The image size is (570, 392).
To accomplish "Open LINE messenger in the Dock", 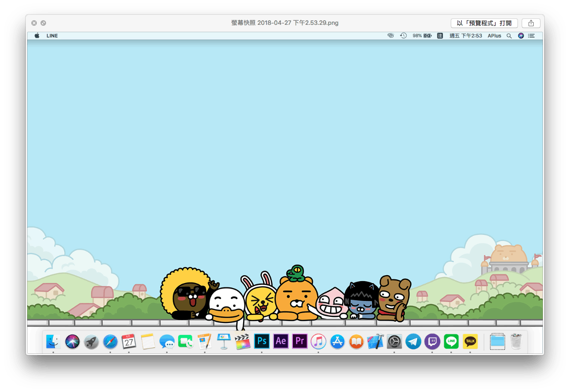I will click(x=451, y=341).
